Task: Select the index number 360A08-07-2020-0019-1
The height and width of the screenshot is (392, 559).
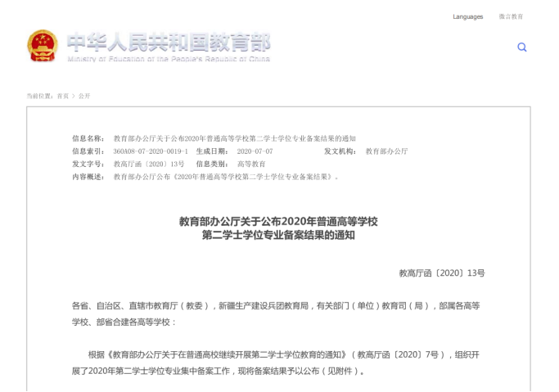Action: 150,151
